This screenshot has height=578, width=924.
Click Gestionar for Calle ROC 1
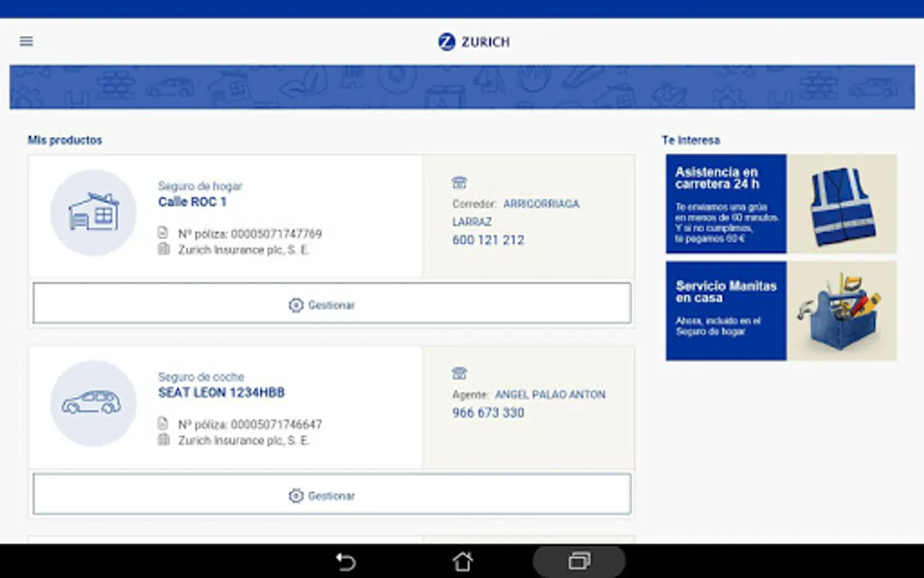tap(332, 303)
